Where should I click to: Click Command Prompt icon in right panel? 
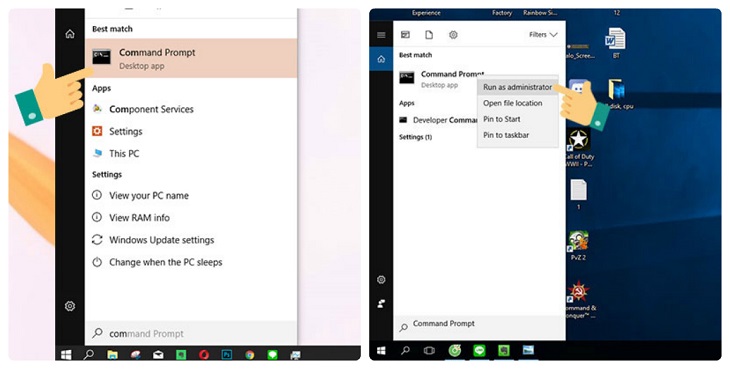tap(407, 78)
